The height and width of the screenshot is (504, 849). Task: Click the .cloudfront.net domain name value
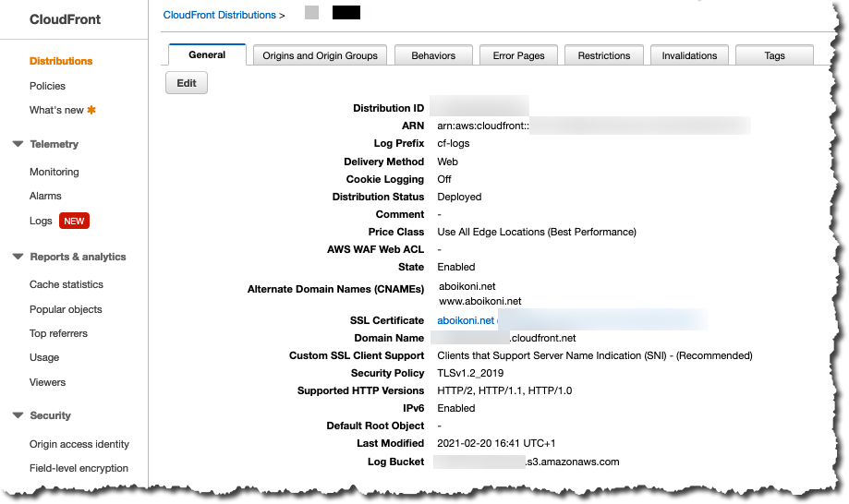[x=543, y=338]
